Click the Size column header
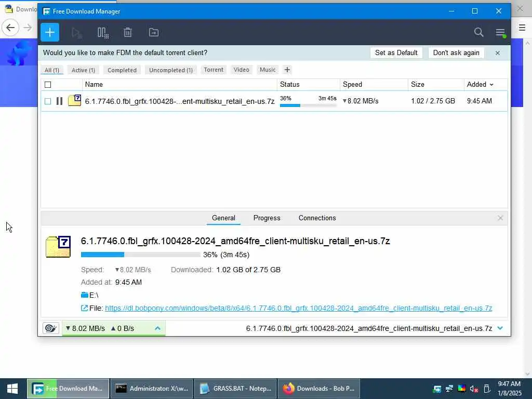532x399 pixels. click(436, 85)
